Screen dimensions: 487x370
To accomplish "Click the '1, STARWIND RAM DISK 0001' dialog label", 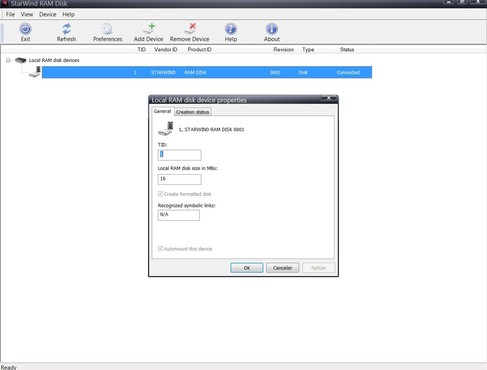I will 211,129.
